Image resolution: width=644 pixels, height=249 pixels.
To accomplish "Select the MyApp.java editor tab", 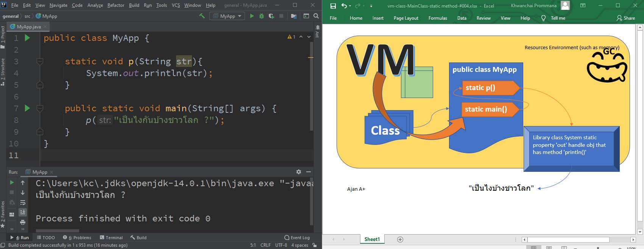I will coord(29,26).
